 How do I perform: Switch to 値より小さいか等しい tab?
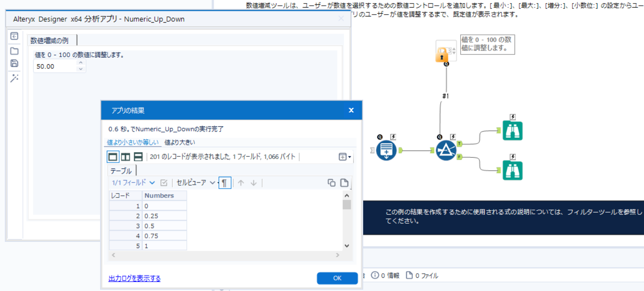point(133,143)
